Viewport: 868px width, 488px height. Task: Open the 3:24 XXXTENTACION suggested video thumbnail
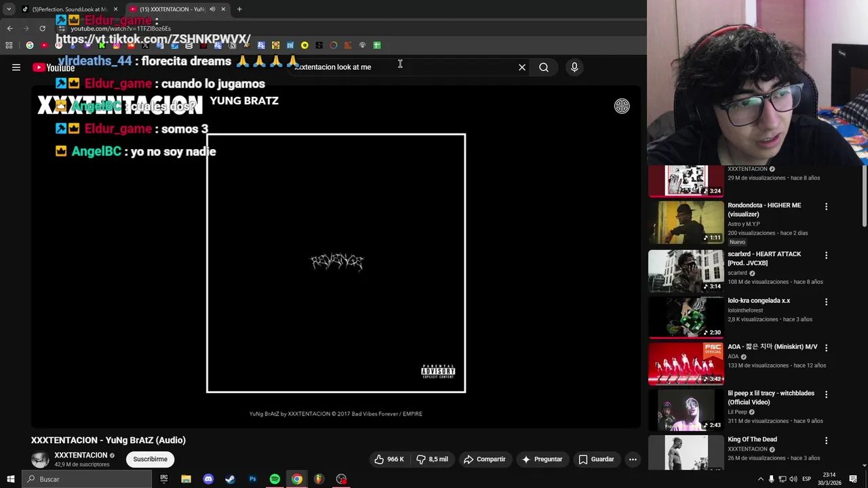pos(686,181)
